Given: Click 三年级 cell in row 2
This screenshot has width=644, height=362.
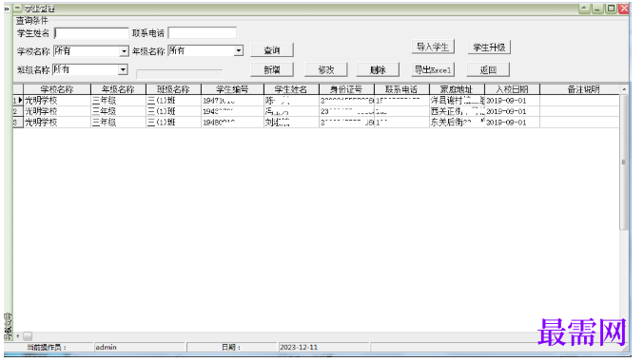Looking at the screenshot, I should coord(118,111).
